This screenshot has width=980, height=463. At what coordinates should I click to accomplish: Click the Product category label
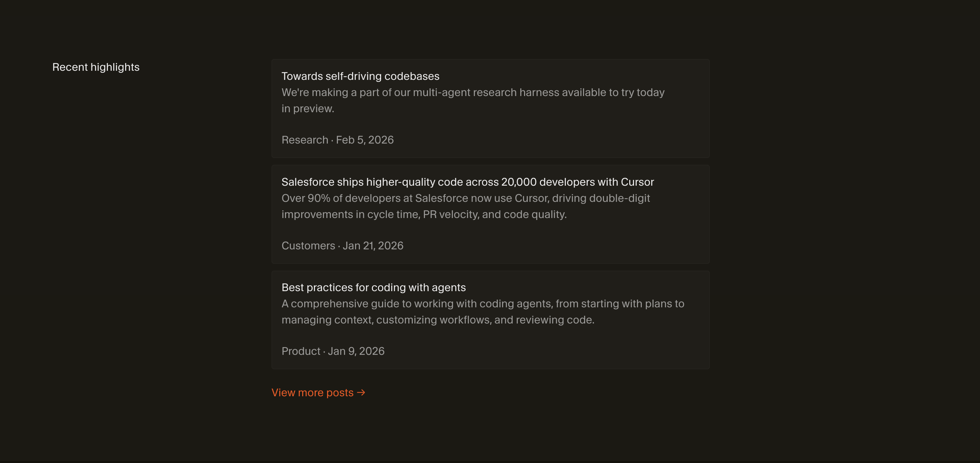coord(300,351)
